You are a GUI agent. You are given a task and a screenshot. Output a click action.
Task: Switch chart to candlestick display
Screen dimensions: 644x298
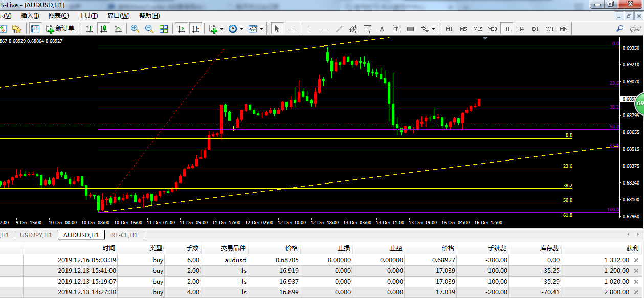tap(104, 29)
